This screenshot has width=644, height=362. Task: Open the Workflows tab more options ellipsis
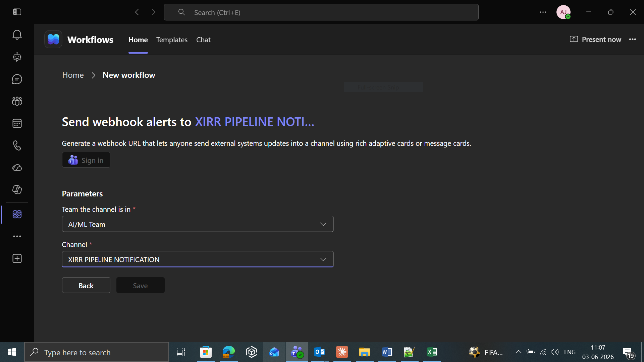pyautogui.click(x=633, y=40)
